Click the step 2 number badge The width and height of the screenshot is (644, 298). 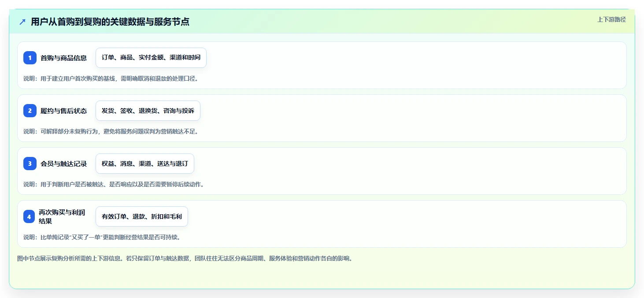pyautogui.click(x=30, y=111)
